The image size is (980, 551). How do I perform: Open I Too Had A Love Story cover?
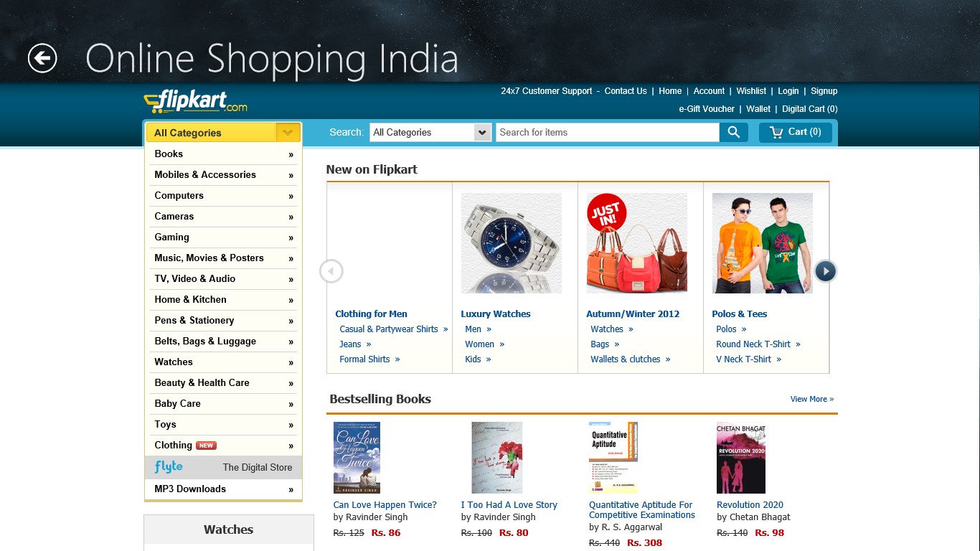tap(497, 458)
